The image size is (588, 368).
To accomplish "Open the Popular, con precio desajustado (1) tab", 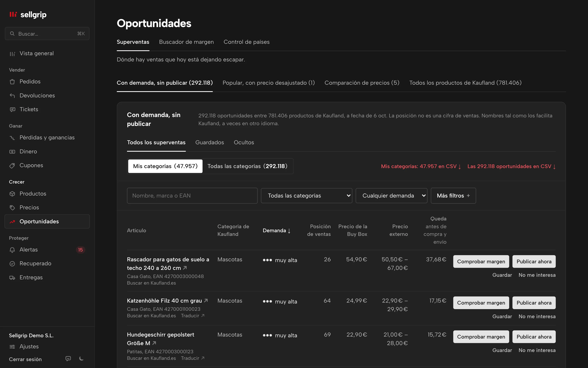I will click(x=268, y=83).
